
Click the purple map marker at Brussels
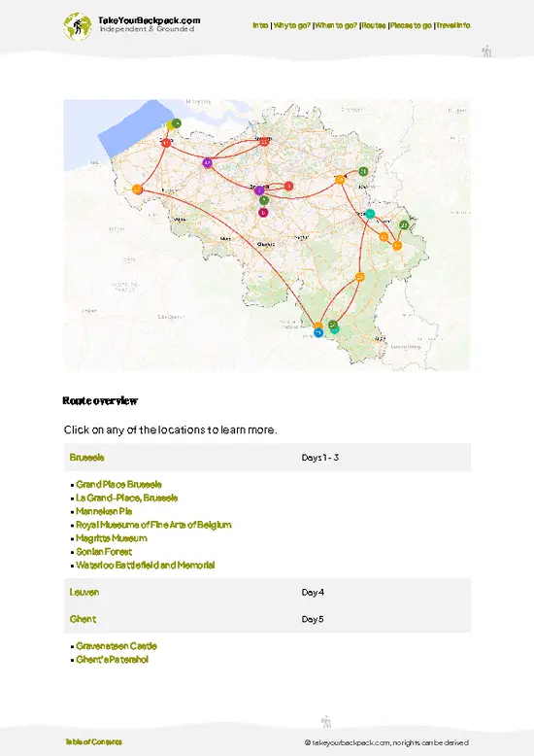point(259,190)
